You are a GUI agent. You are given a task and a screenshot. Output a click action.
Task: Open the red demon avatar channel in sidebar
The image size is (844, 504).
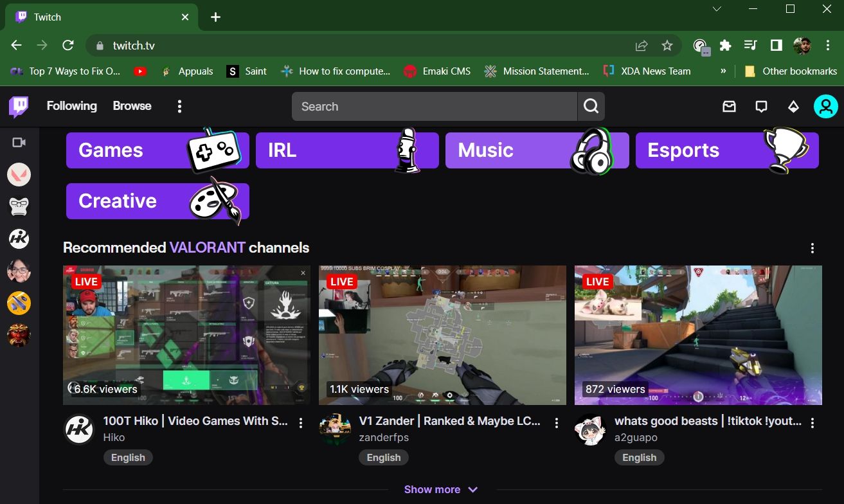[19, 335]
